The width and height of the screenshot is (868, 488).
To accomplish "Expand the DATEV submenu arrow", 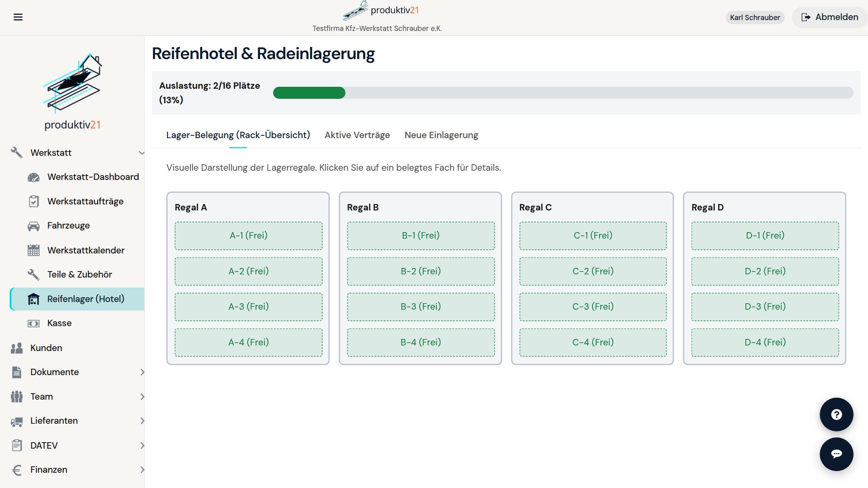I will pyautogui.click(x=142, y=445).
